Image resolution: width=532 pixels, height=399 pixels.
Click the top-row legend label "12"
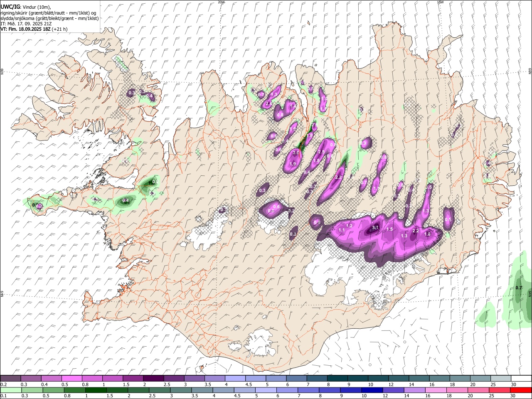tap(391, 384)
